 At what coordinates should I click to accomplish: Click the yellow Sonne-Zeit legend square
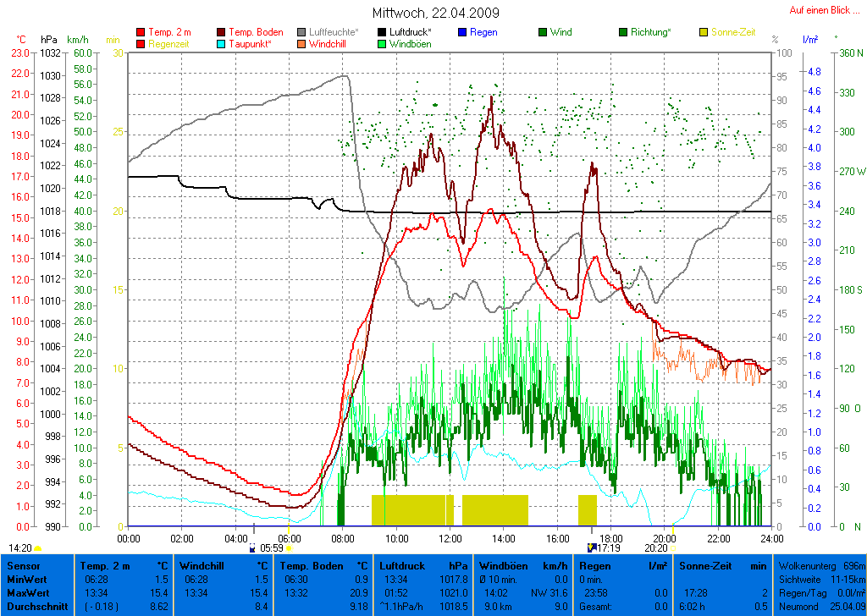click(x=704, y=33)
